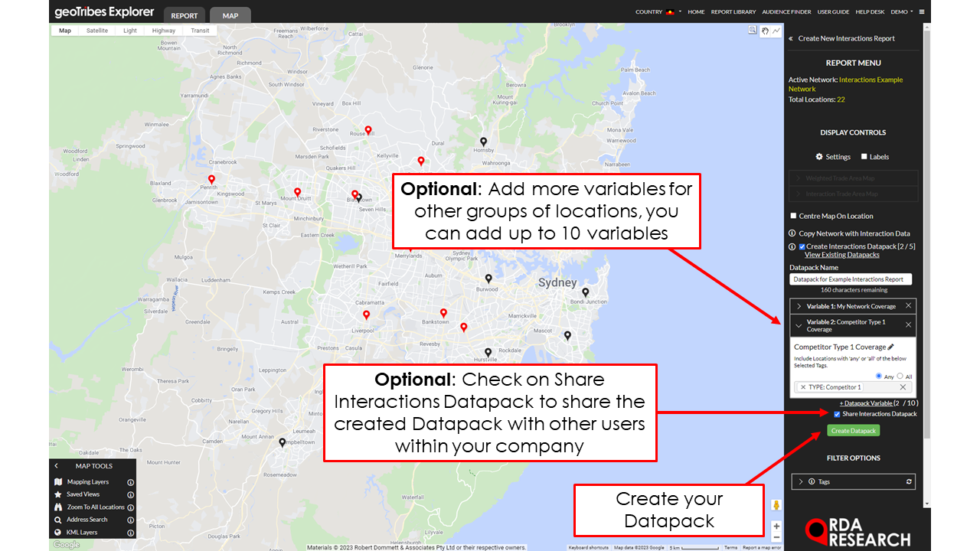Switch to the MAP tab
The image size is (980, 551).
pos(230,15)
